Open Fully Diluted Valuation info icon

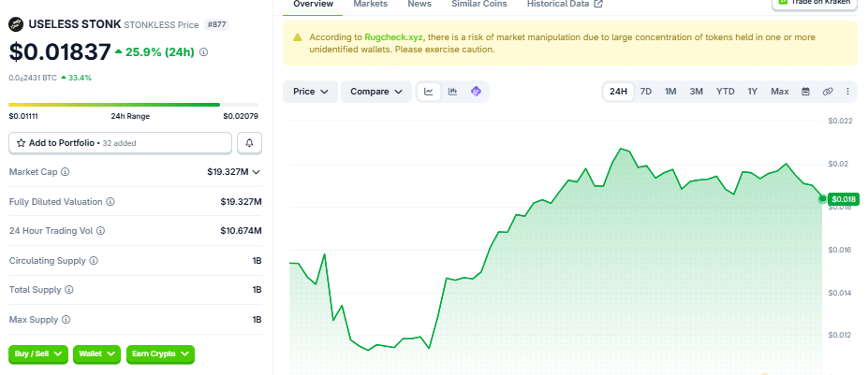[110, 202]
